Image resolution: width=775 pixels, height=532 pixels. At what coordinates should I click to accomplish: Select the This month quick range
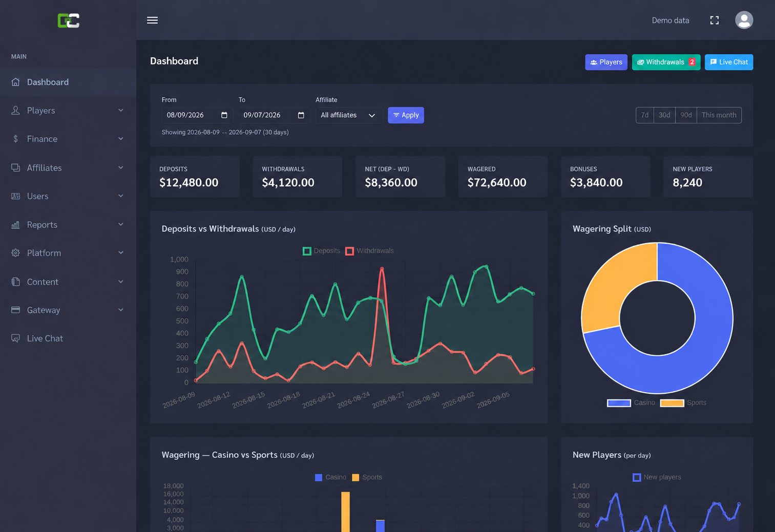click(x=719, y=115)
